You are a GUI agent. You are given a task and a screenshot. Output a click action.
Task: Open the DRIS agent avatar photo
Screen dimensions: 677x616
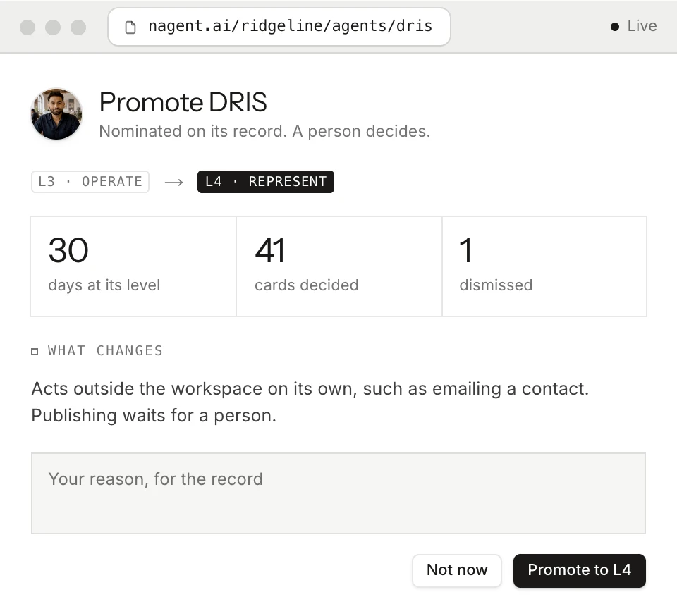tap(56, 114)
